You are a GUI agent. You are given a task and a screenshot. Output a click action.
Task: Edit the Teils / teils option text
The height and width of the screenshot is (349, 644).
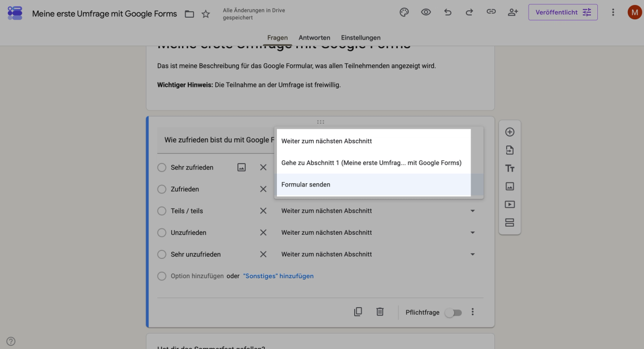(187, 211)
